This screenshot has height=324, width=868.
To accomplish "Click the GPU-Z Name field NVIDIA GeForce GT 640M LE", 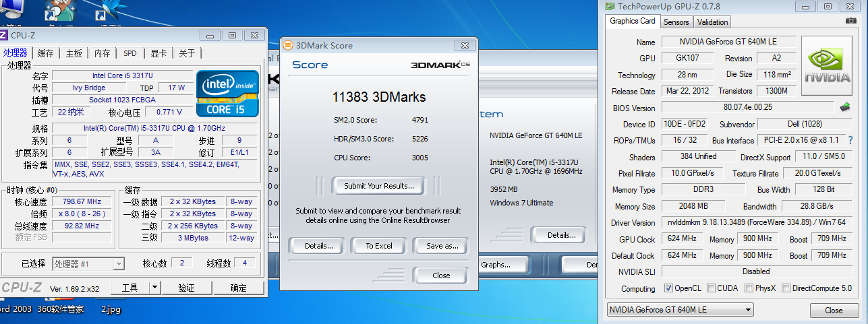I will [728, 42].
